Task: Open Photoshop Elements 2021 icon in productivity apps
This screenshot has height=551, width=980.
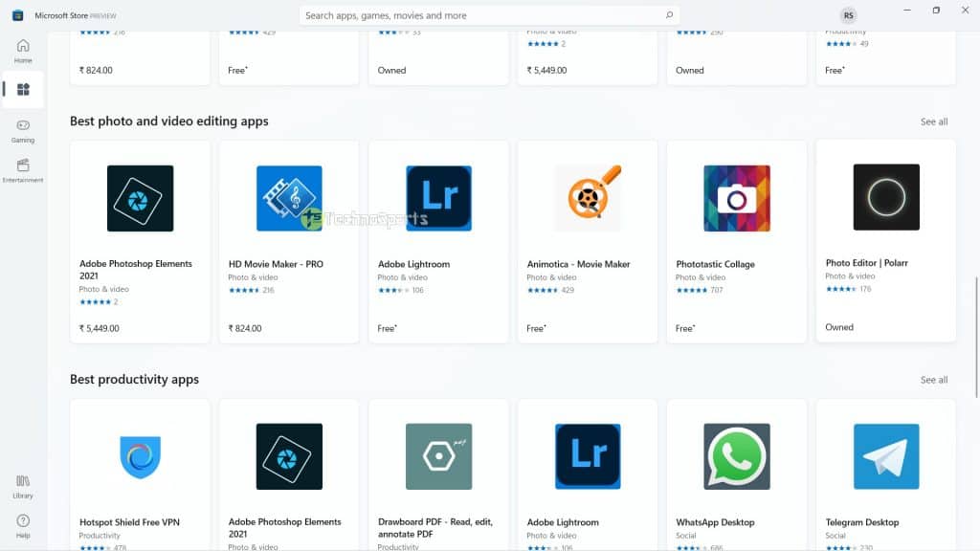Action: coord(289,456)
